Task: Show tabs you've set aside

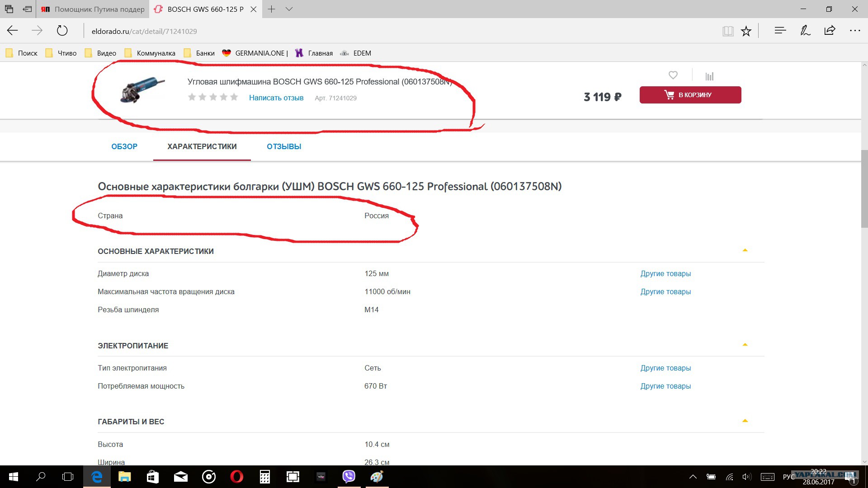Action: click(x=9, y=9)
